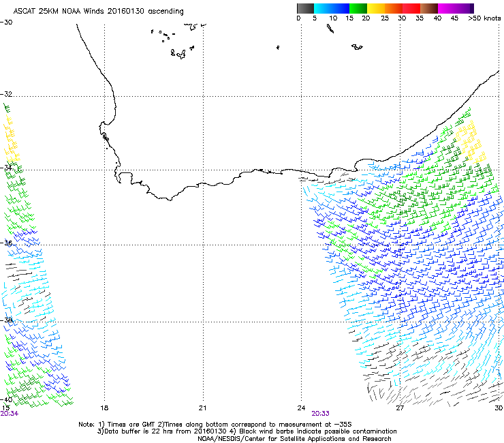Viewport: 504px width, 443px height.
Task: Click the longitude label '21'
Action: coord(202,408)
